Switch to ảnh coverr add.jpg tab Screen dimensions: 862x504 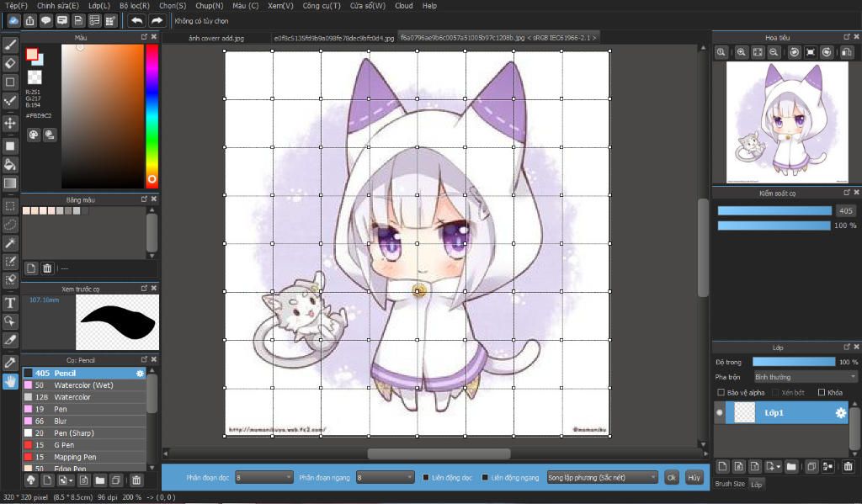[216, 38]
